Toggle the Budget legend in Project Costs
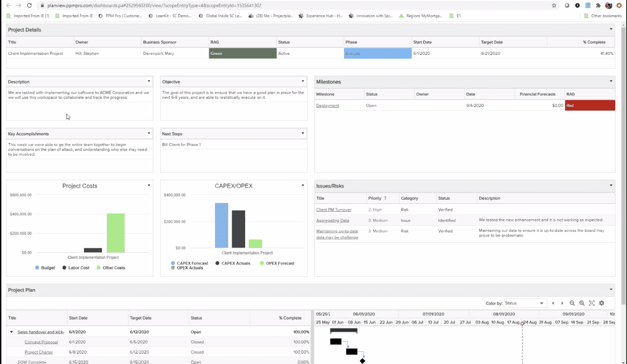627x364 pixels. 45,267
